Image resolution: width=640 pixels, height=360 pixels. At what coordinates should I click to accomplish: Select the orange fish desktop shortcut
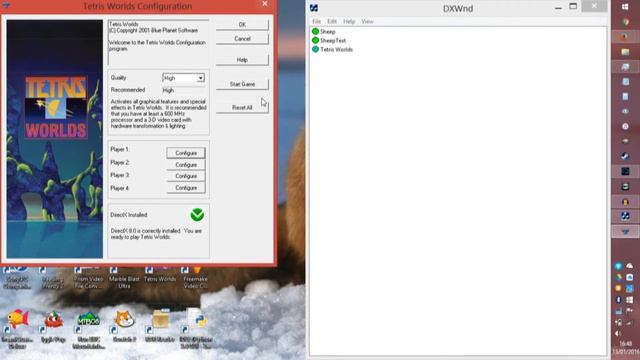coord(17,329)
